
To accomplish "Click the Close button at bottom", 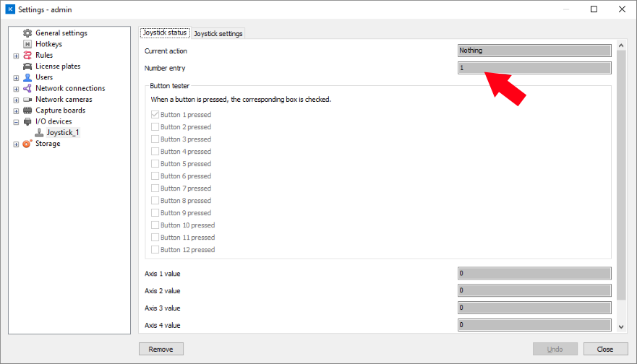I will (605, 349).
